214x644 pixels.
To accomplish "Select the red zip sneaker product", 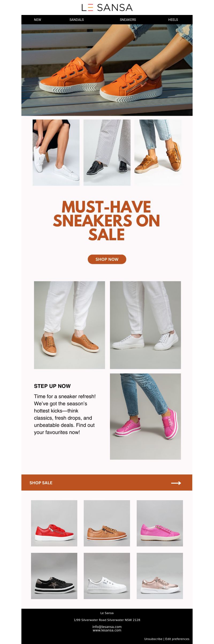I will pos(54,523).
